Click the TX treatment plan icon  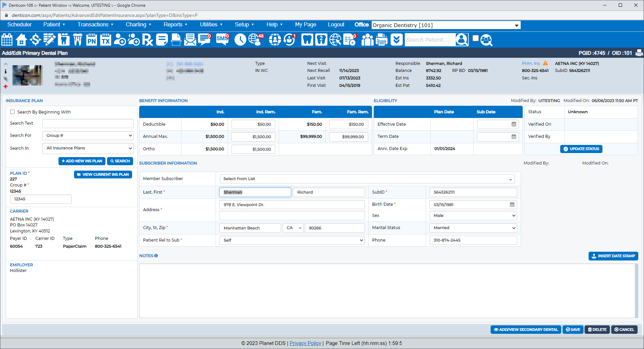click(106, 40)
